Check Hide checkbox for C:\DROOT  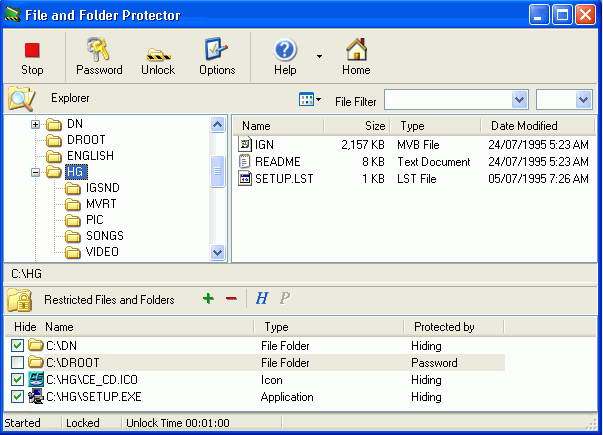tap(18, 363)
